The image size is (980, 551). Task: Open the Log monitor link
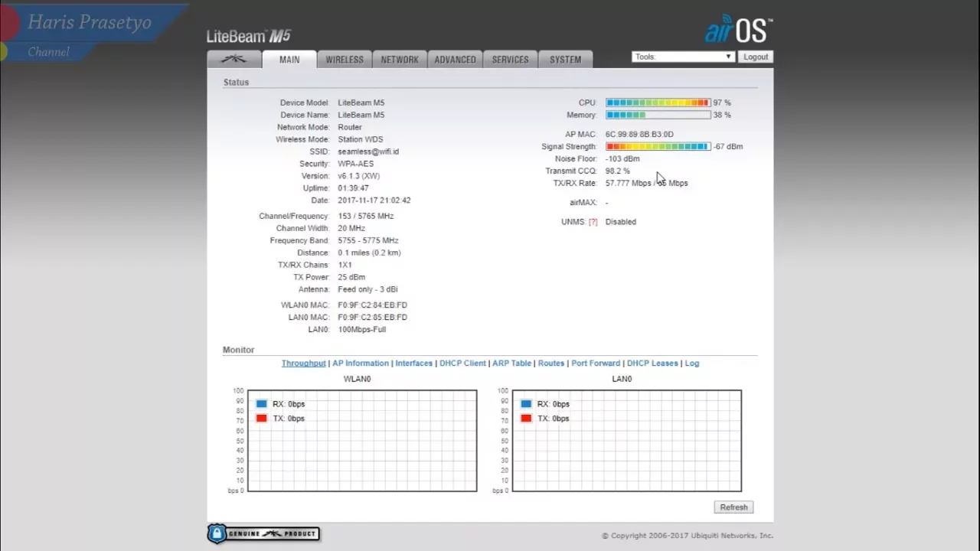[692, 363]
